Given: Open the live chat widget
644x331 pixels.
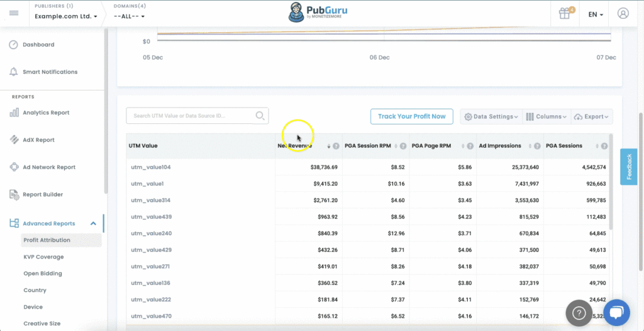Looking at the screenshot, I should [x=616, y=313].
